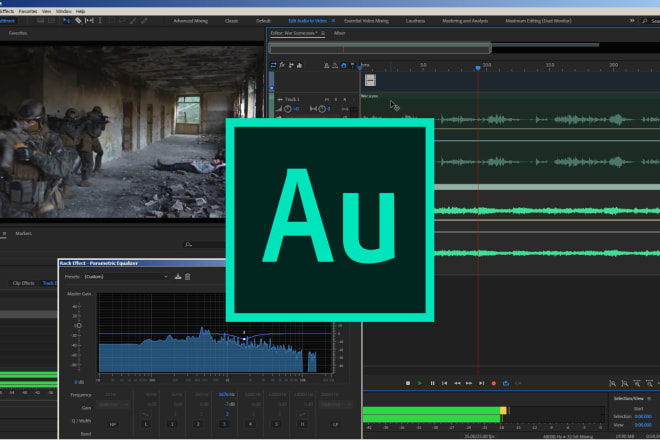The width and height of the screenshot is (660, 440).
Task: Click EQ control point 3 on graph
Action: coord(245,339)
